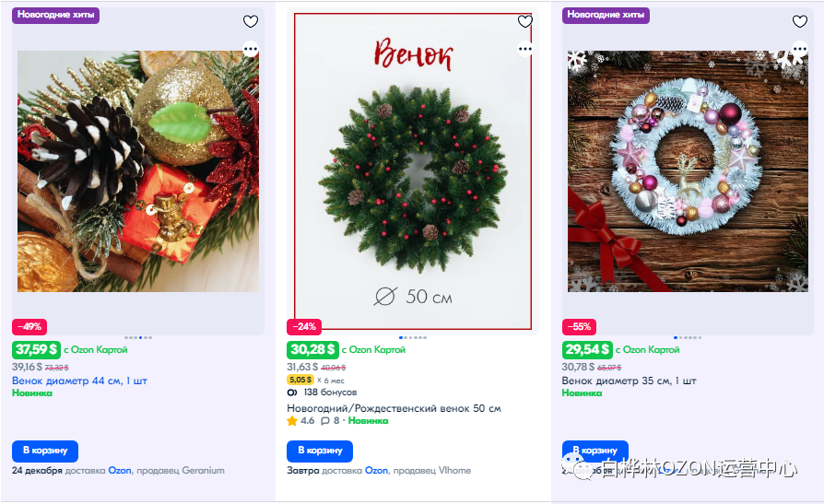Viewport: 824px width, 504px height.
Task: Add the 50 cm Vlhome wreath to cart
Action: coord(320,451)
